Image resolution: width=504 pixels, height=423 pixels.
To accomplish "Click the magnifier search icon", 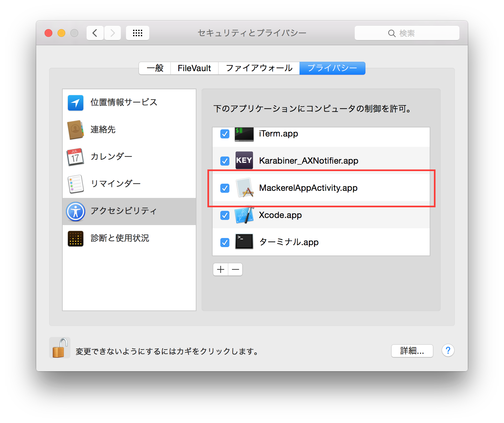I will point(392,33).
